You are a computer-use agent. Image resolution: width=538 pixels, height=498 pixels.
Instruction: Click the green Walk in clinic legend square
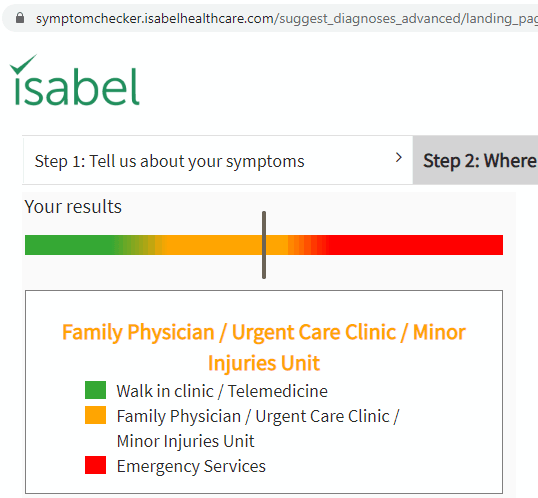pos(95,390)
